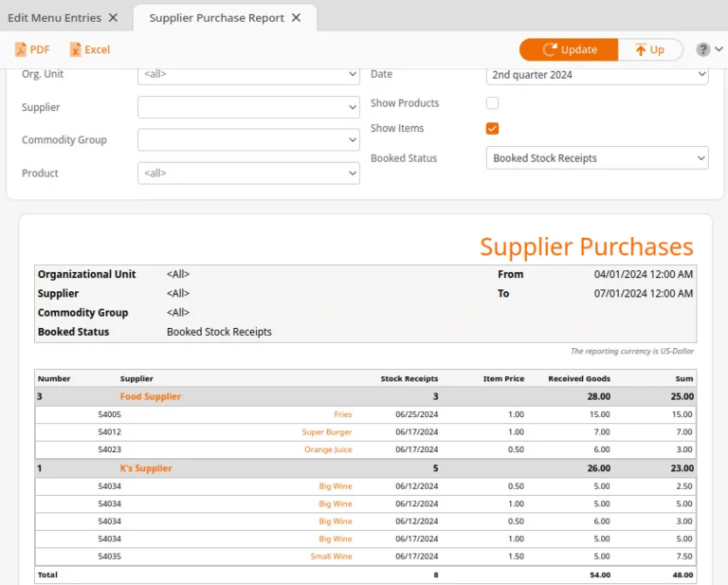This screenshot has height=585, width=728.
Task: Open the help question mark icon
Action: point(703,49)
